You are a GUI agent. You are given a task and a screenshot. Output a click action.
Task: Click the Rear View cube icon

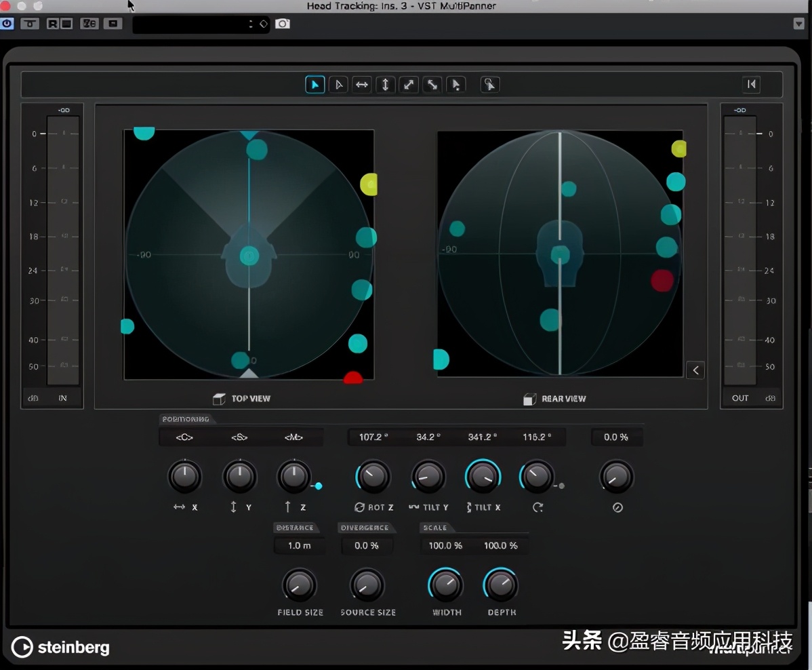tap(530, 399)
